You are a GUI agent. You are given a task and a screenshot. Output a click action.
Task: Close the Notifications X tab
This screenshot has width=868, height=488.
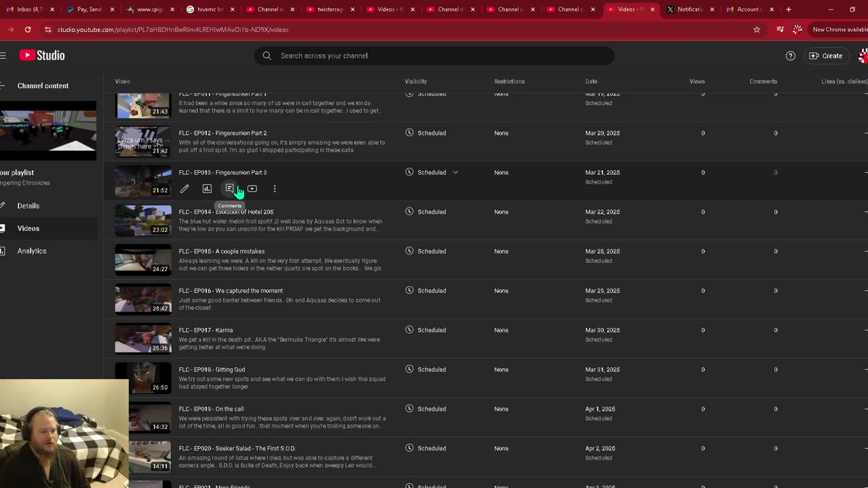pyautogui.click(x=712, y=9)
